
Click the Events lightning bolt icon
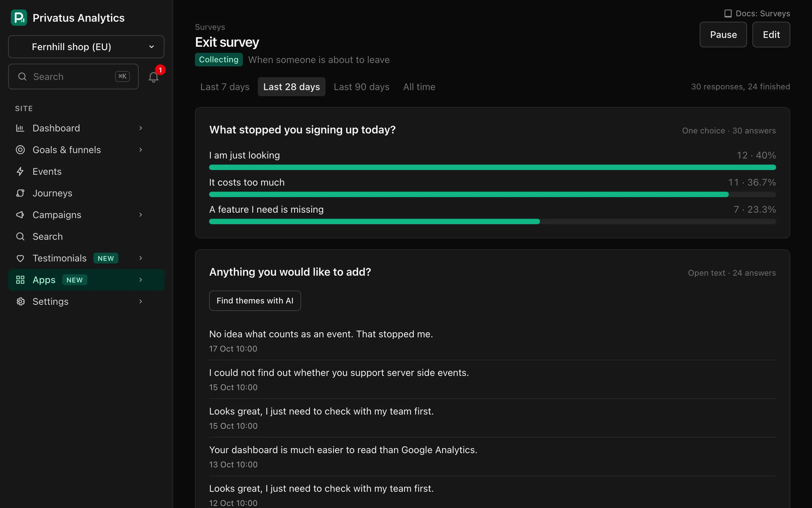coord(20,171)
